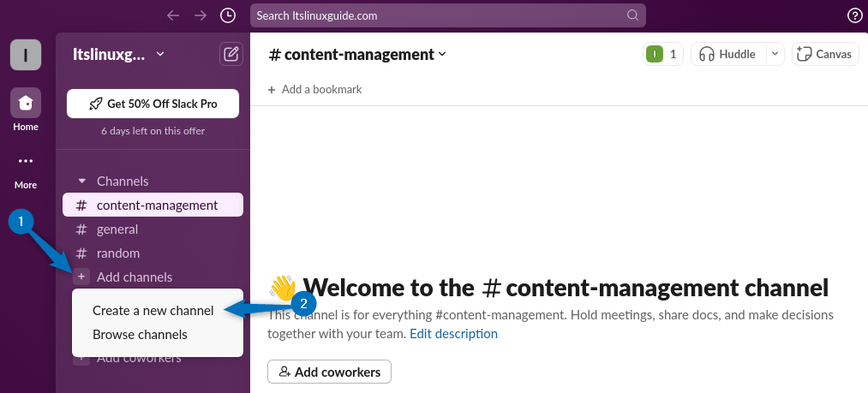This screenshot has width=868, height=393.
Task: Click the Edit description link
Action: 453,334
